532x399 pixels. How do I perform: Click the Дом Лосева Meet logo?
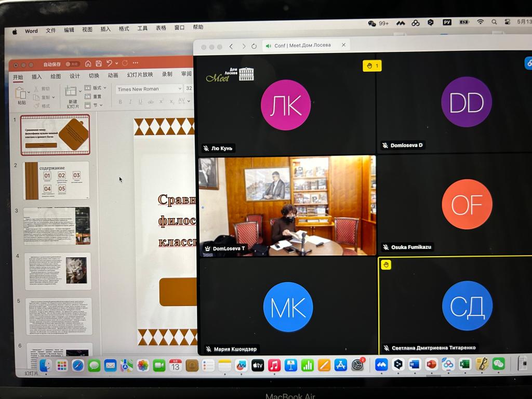(x=230, y=75)
